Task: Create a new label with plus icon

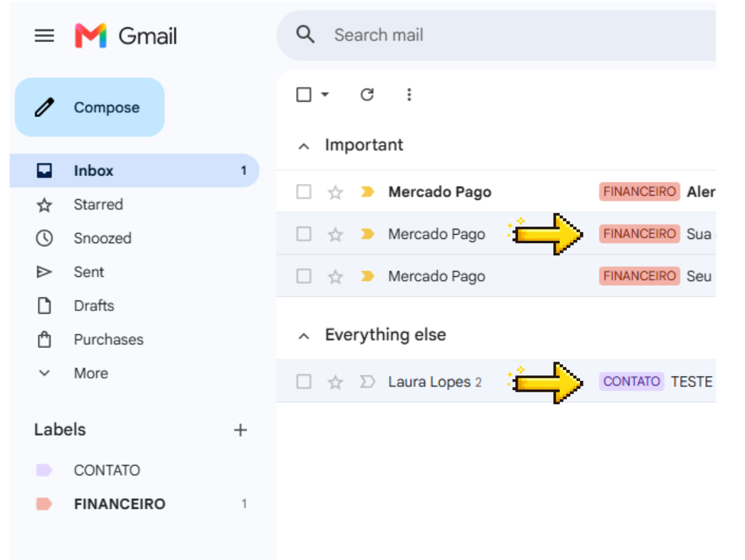Action: point(241,430)
